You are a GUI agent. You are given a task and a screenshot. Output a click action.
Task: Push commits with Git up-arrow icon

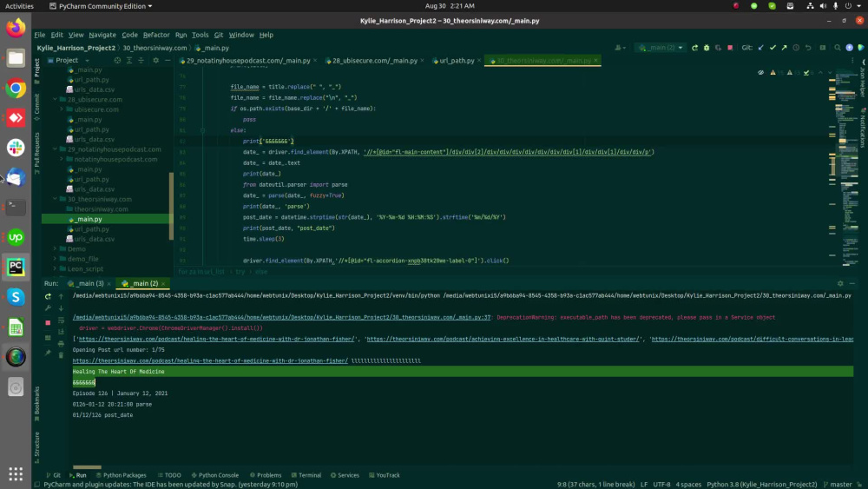pyautogui.click(x=785, y=48)
